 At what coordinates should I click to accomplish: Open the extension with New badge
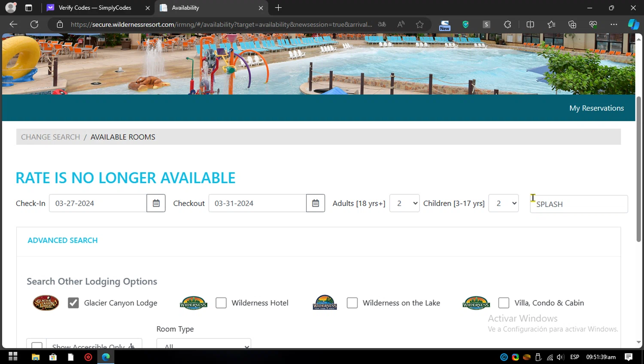pyautogui.click(x=444, y=25)
